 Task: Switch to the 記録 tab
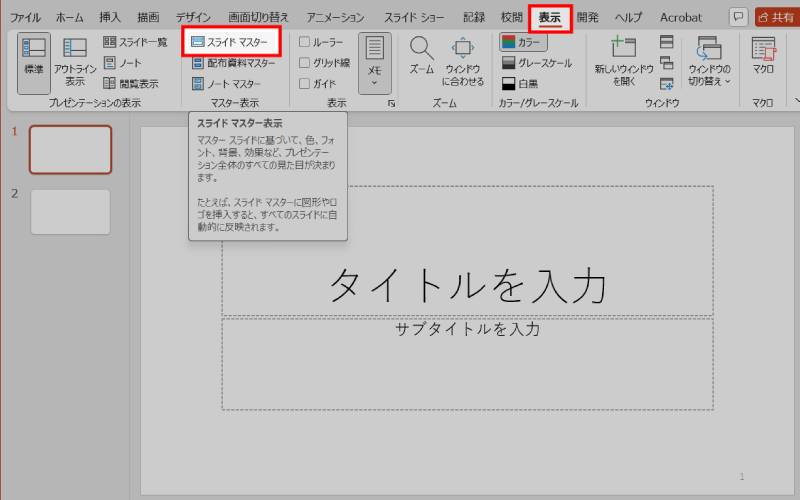click(473, 17)
